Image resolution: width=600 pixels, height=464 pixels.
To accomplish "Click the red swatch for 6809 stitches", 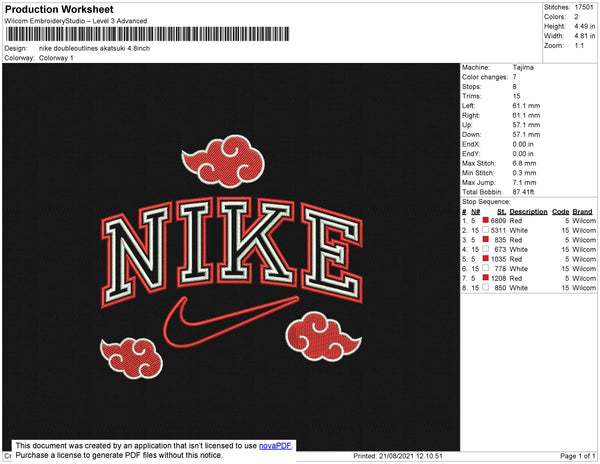I will 486,220.
